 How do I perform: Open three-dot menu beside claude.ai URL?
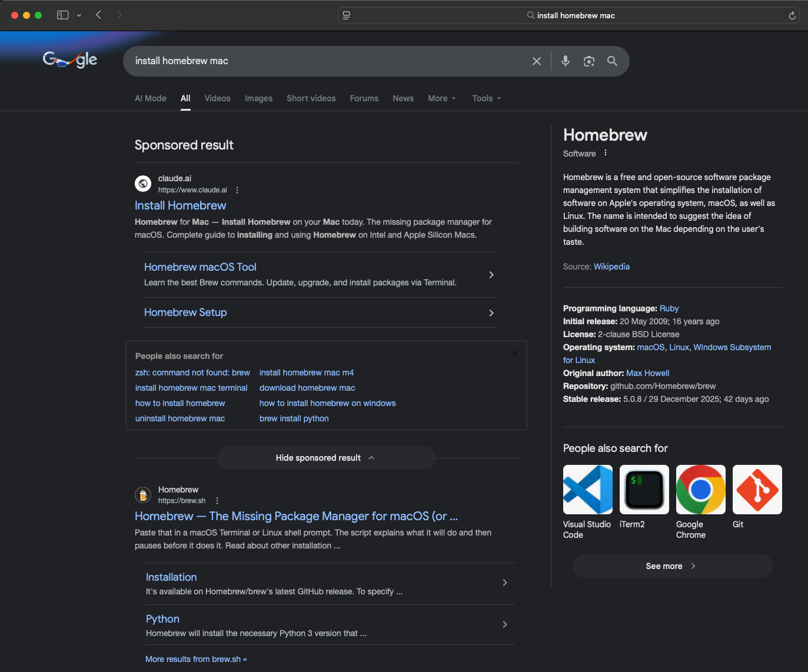237,190
